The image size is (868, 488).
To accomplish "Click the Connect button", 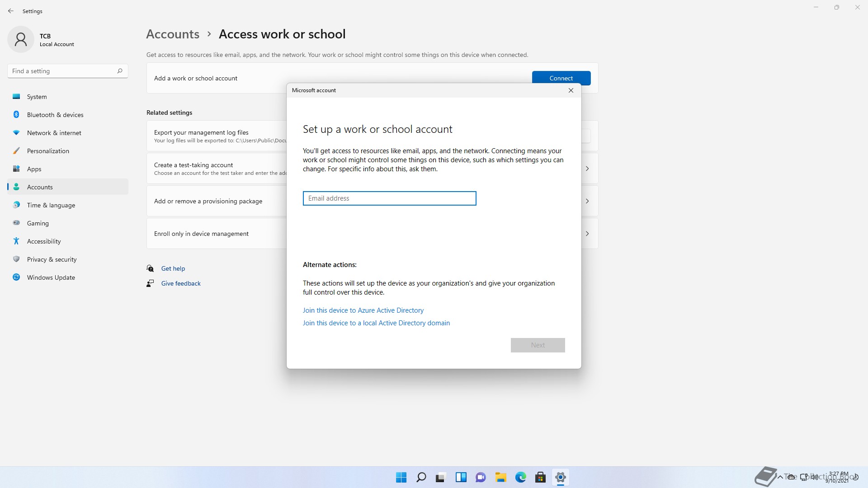I will (x=561, y=78).
